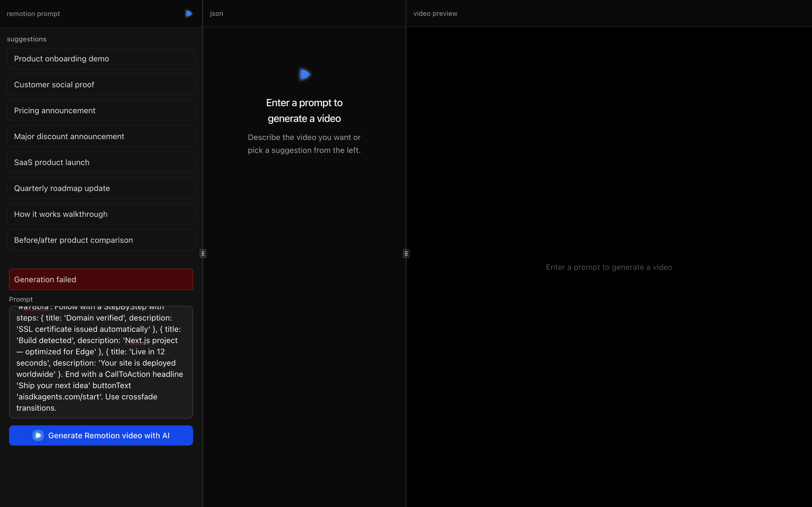Image resolution: width=812 pixels, height=507 pixels.
Task: Select the Customer social proof suggestion
Action: point(101,84)
